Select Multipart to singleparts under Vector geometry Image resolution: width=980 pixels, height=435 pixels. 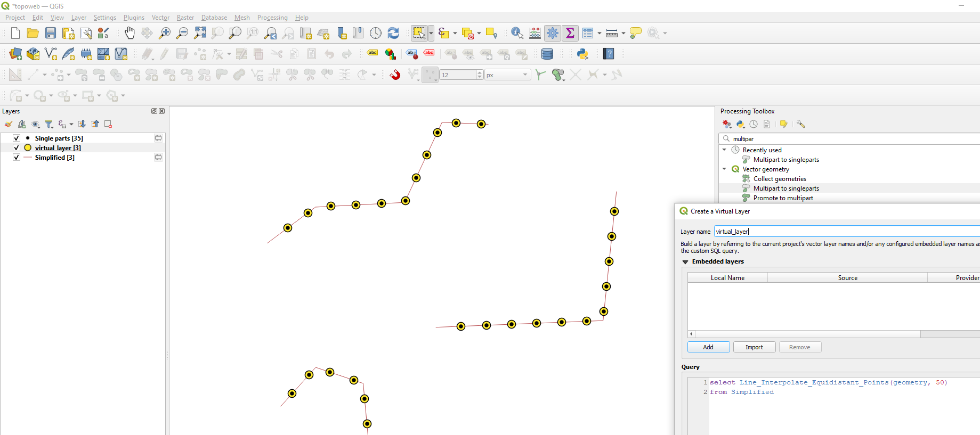[786, 188]
